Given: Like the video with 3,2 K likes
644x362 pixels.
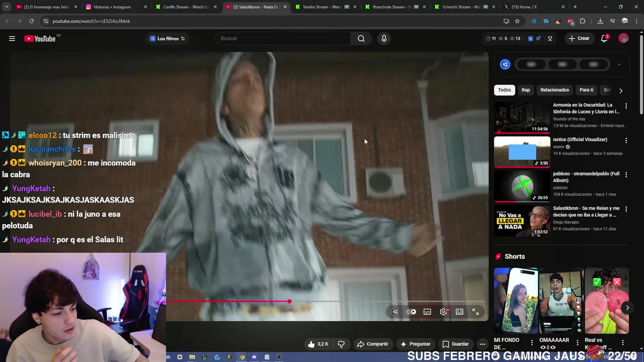Looking at the screenshot, I should click(318, 344).
